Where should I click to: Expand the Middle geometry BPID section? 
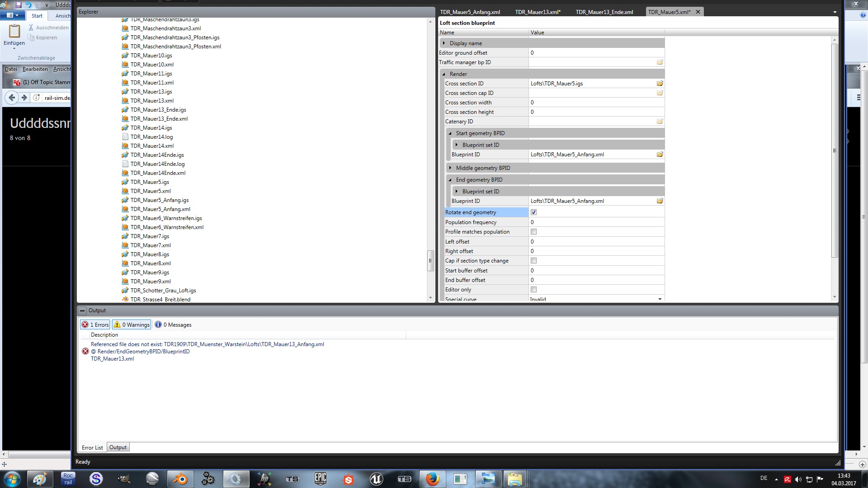point(450,168)
